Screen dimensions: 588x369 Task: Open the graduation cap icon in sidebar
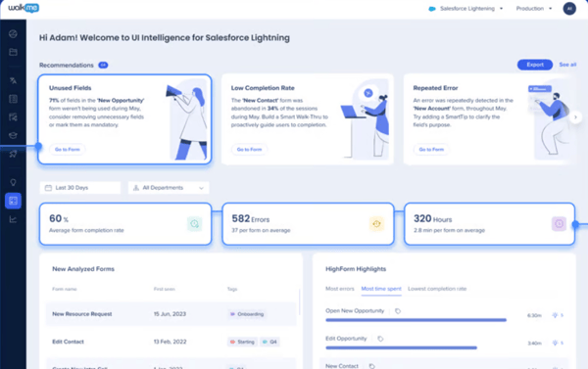13,135
